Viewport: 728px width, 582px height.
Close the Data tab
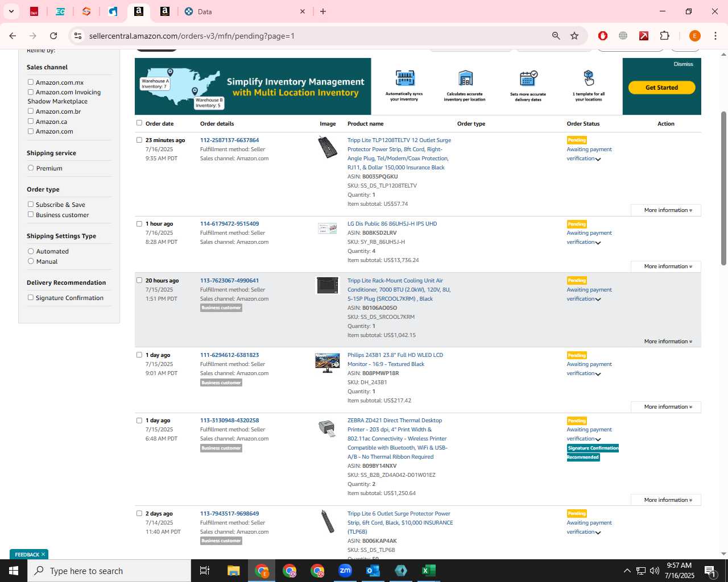pos(303,11)
